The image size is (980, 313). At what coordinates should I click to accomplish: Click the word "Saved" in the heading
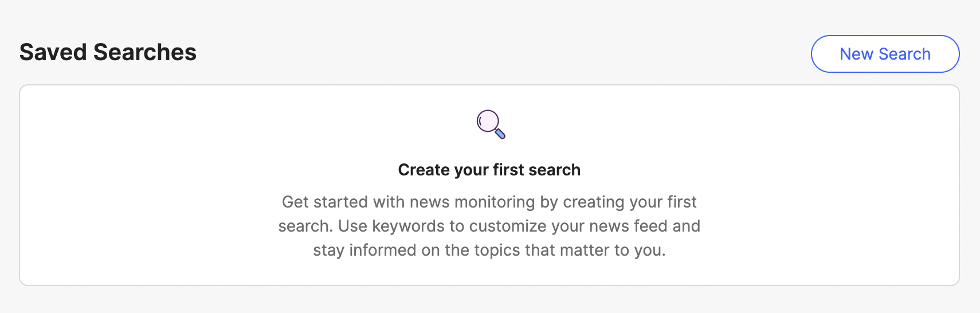(x=53, y=52)
